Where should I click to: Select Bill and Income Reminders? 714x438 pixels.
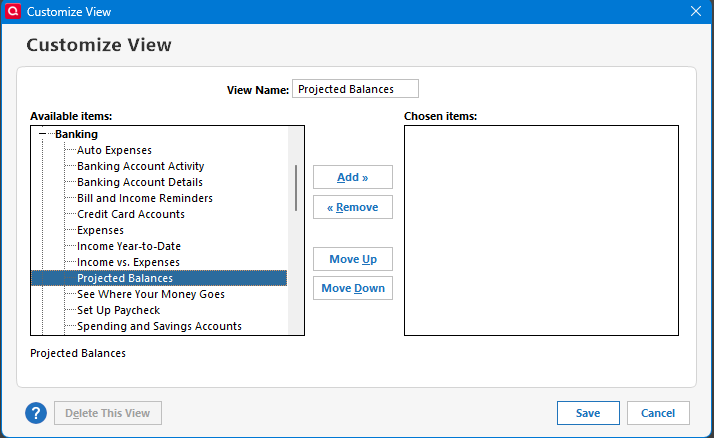144,198
